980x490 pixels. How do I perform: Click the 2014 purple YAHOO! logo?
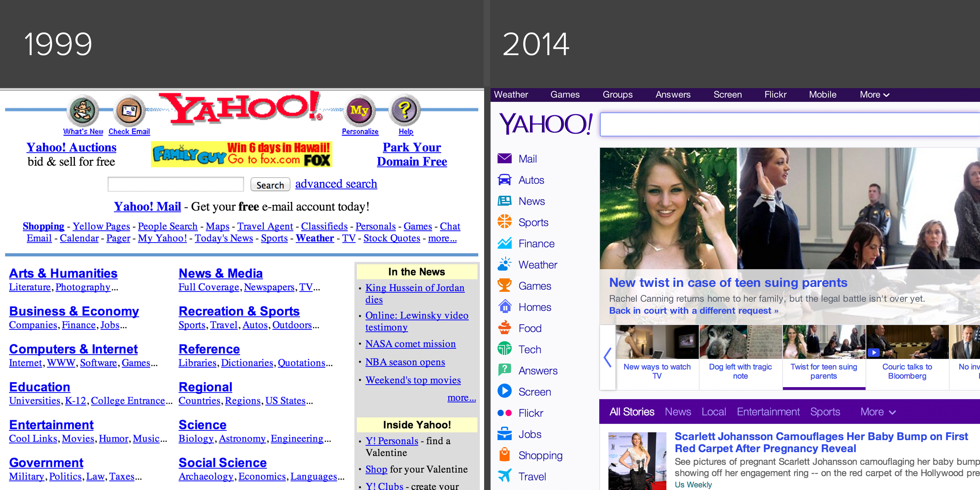pos(546,124)
